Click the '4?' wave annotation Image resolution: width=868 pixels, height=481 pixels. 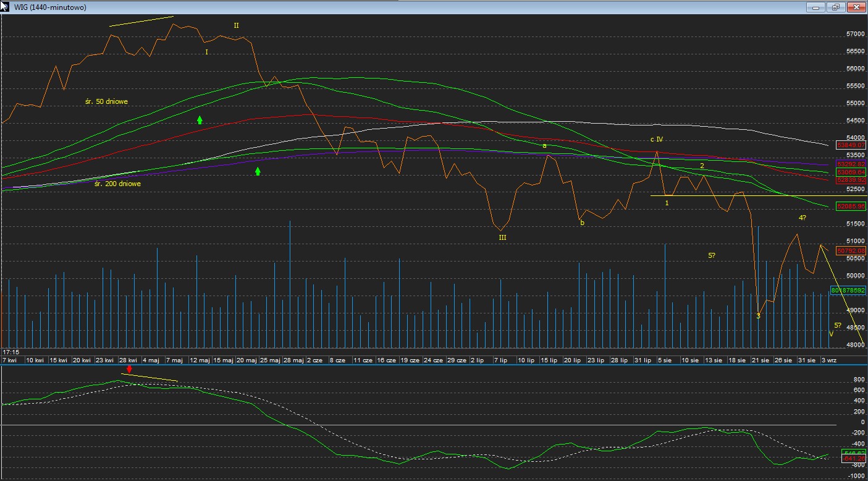pyautogui.click(x=802, y=218)
